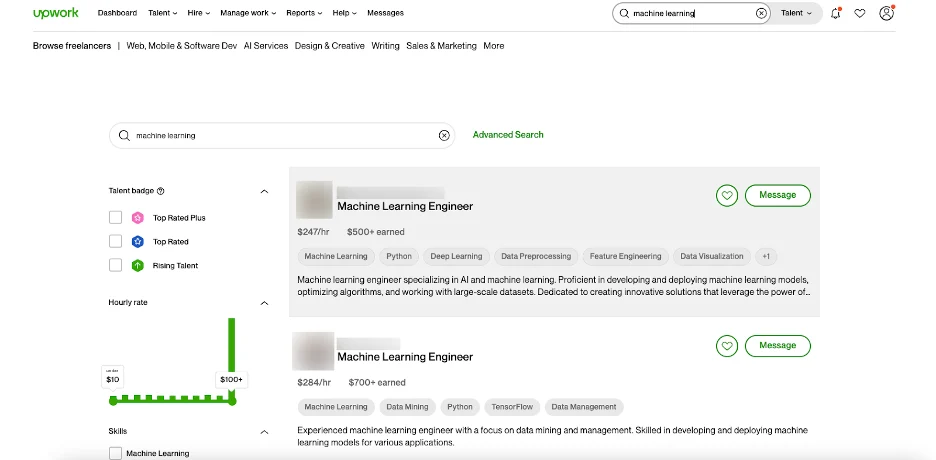Image resolution: width=936 pixels, height=460 pixels.
Task: Open second freelancer's Machine Learning Engineer title
Action: point(405,357)
